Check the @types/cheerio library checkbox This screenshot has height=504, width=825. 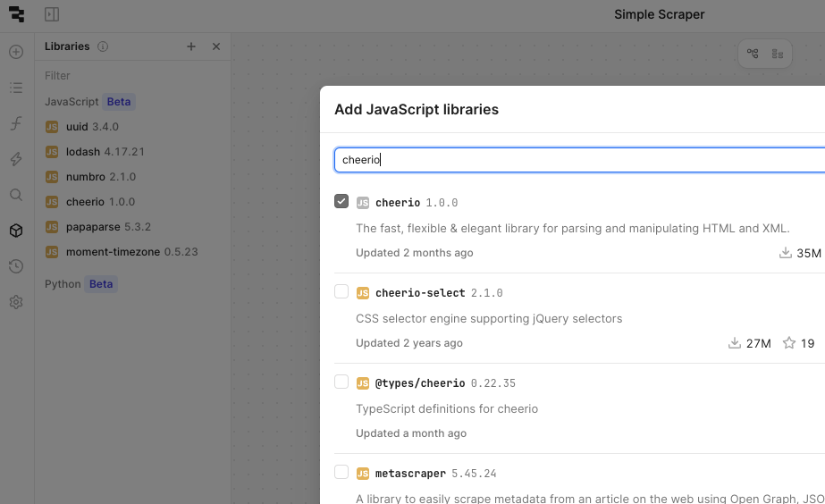(x=341, y=382)
